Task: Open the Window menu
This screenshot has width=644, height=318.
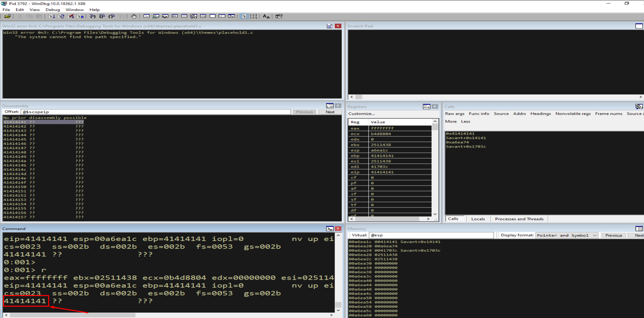Action: (x=75, y=10)
